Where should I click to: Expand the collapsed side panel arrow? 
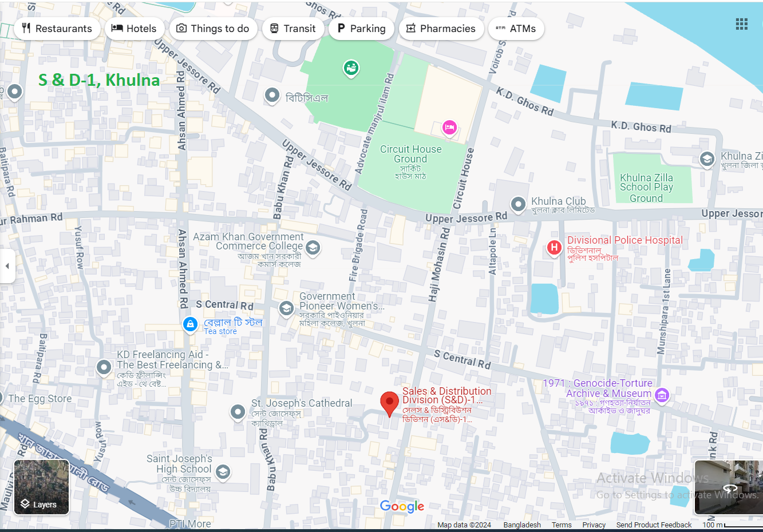[7, 266]
